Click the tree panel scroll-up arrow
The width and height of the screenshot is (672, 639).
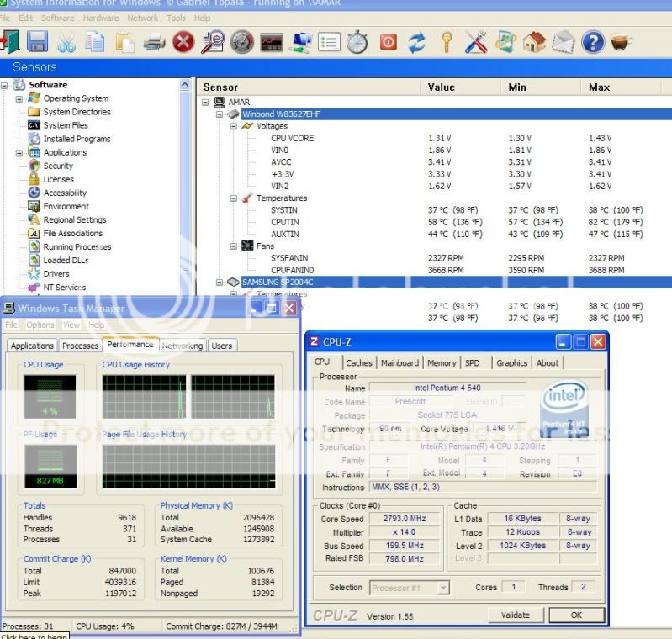185,84
